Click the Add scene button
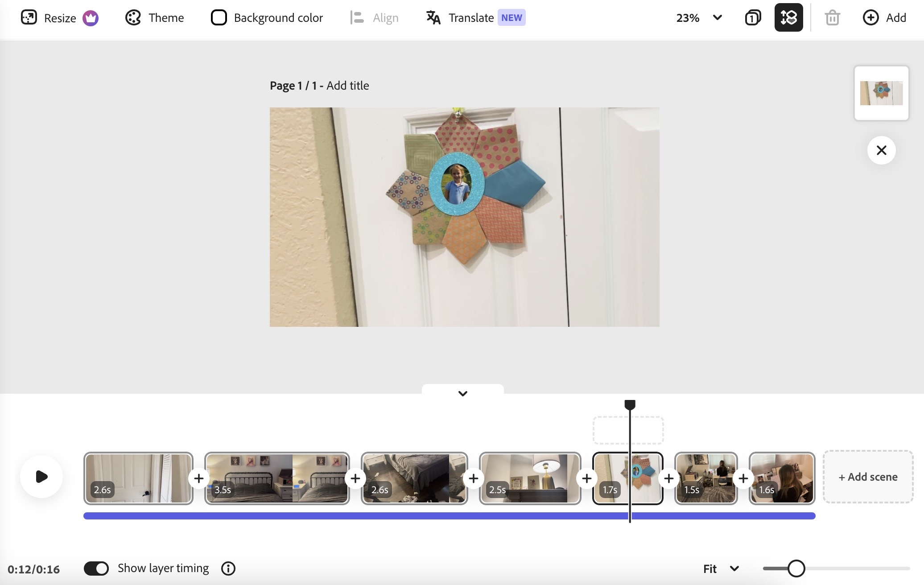The height and width of the screenshot is (585, 924). coord(868,477)
